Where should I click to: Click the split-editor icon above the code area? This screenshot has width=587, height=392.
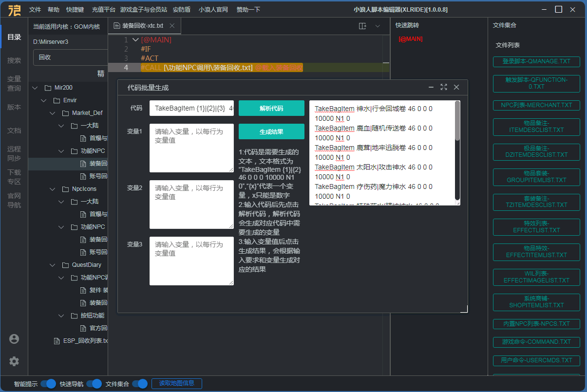tap(362, 26)
